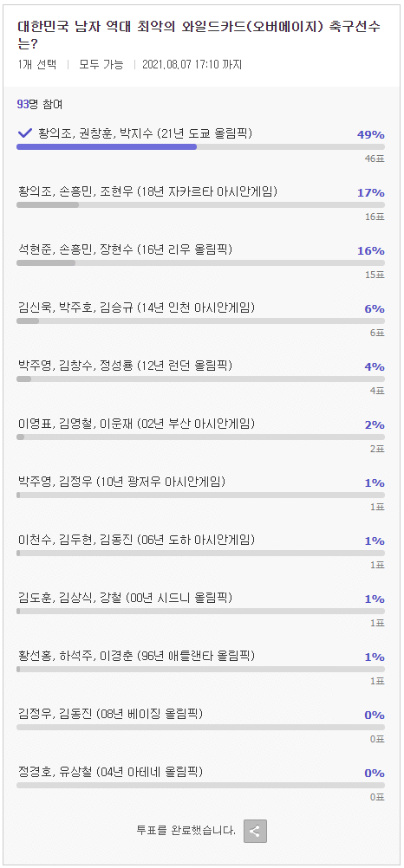The width and height of the screenshot is (404, 868).
Task: Select the 황의조, 권창훈, 박지수 option
Action: 200,142
